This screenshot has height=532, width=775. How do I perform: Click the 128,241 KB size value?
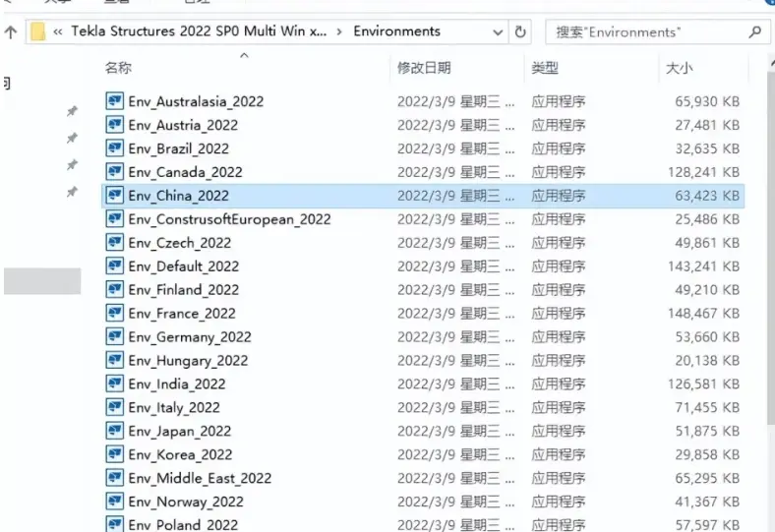pos(704,172)
